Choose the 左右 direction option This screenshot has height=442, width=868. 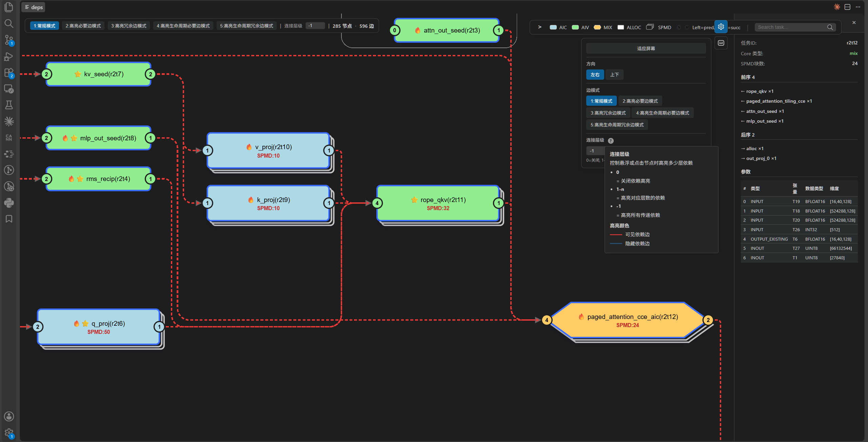[x=595, y=75]
